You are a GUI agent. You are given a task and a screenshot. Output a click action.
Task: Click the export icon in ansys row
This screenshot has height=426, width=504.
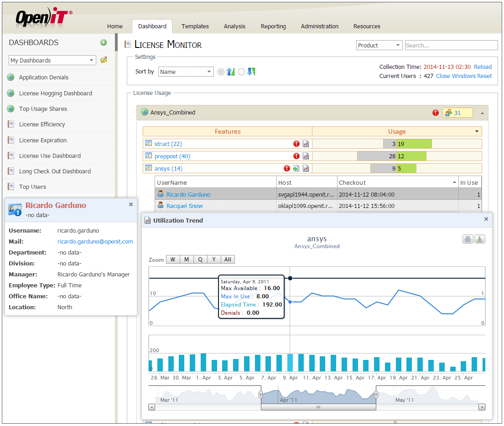[296, 168]
